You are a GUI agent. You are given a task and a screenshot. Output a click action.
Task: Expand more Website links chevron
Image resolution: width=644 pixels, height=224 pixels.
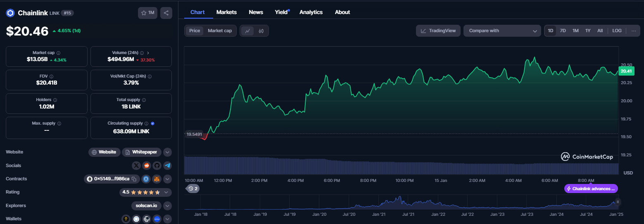(167, 152)
